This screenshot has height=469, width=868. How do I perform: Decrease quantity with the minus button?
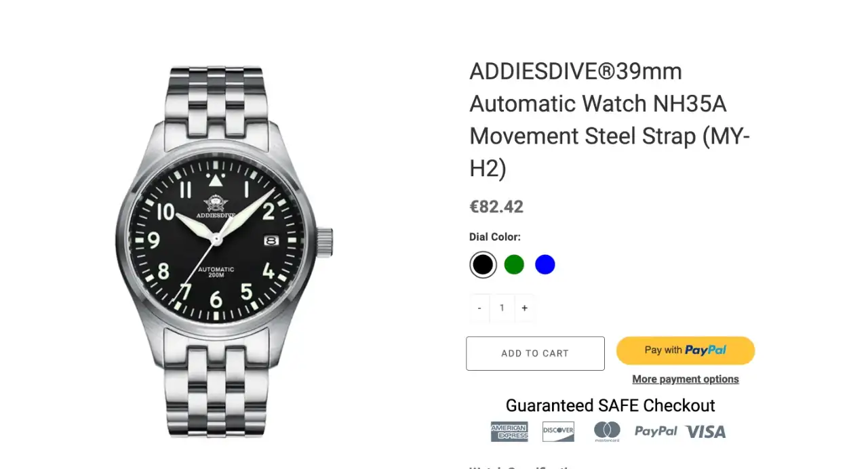click(x=479, y=308)
